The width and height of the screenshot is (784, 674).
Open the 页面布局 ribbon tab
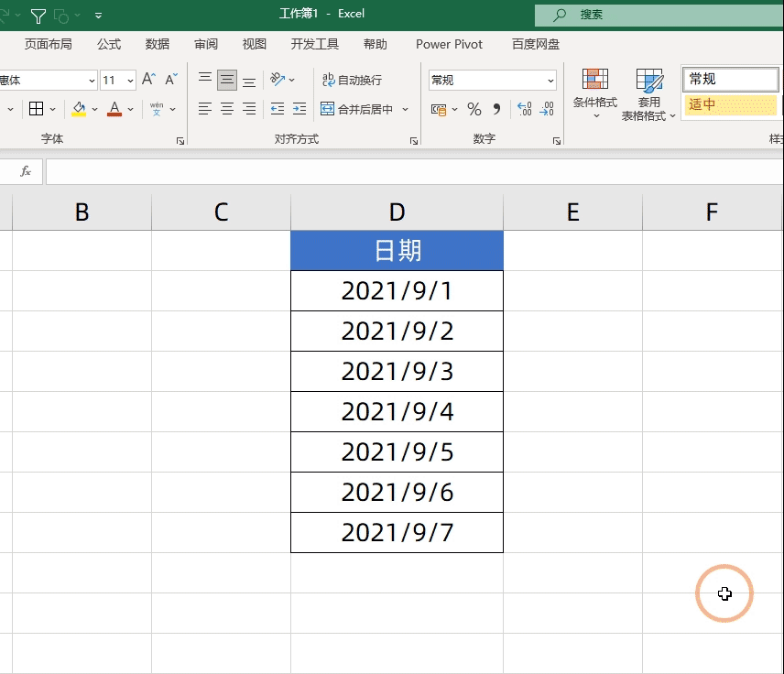coord(48,44)
